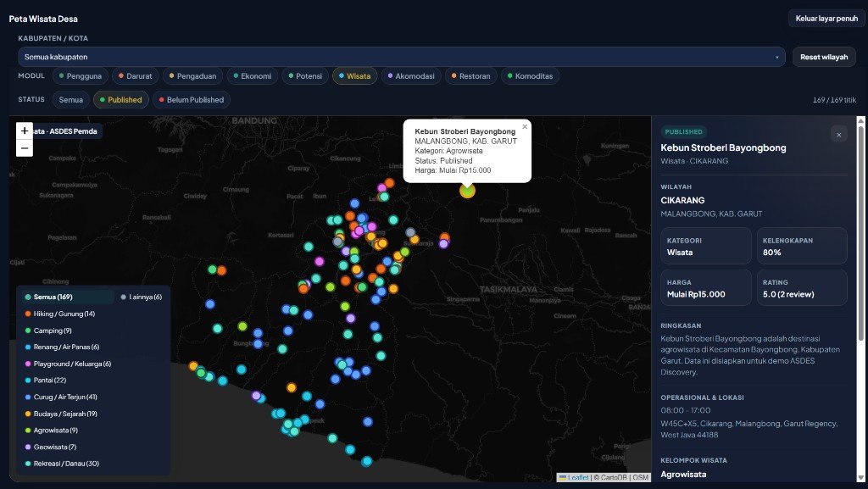Screen dimensions: 868x489
Task: Toggle the Ekonomi module filter
Action: [253, 76]
